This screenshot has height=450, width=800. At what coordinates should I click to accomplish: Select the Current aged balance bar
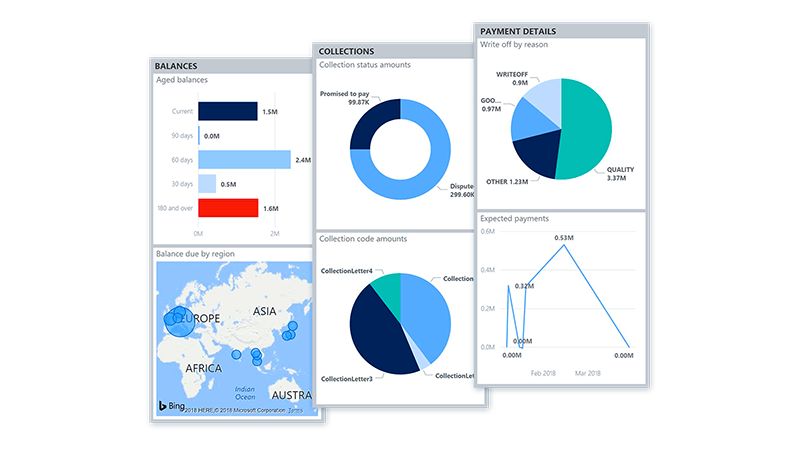click(228, 111)
